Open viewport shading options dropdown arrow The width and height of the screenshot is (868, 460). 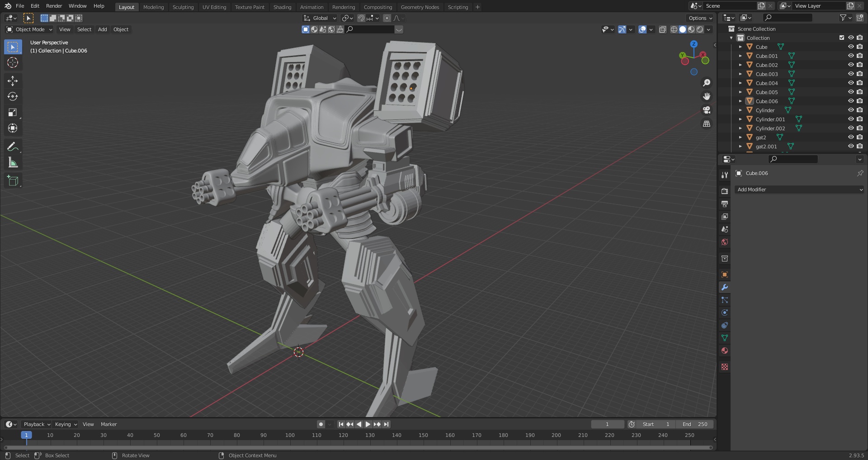pos(708,29)
